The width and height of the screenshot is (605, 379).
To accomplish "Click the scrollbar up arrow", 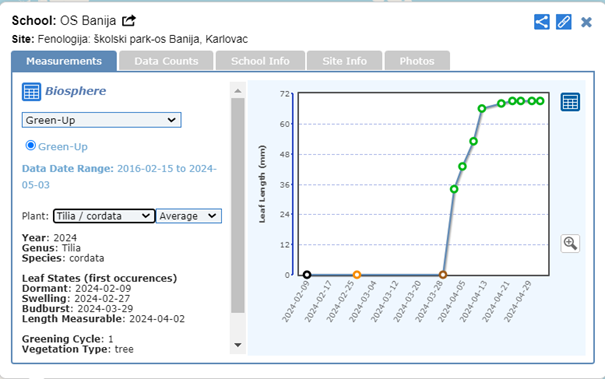I will click(x=238, y=91).
